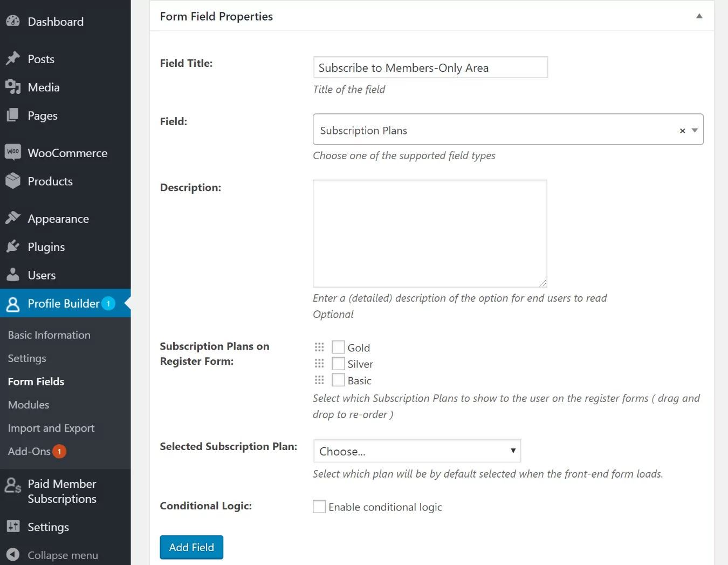Click the Media library icon

coord(13,87)
